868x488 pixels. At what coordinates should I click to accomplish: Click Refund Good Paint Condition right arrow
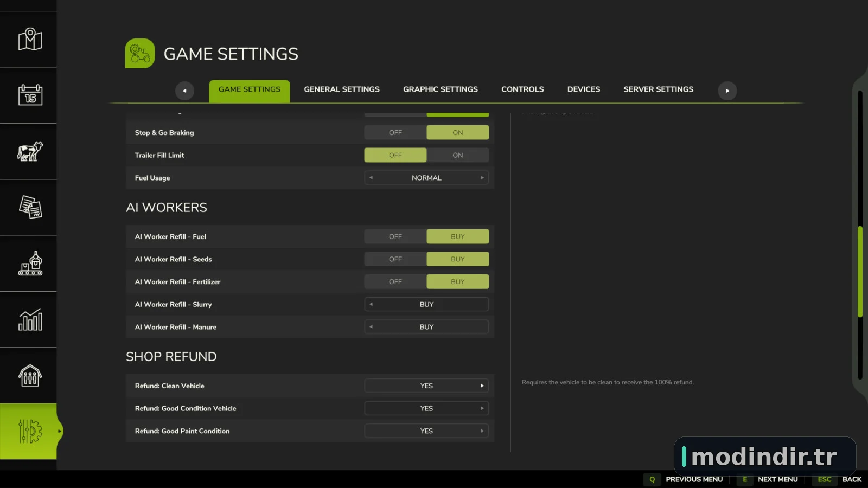point(482,431)
